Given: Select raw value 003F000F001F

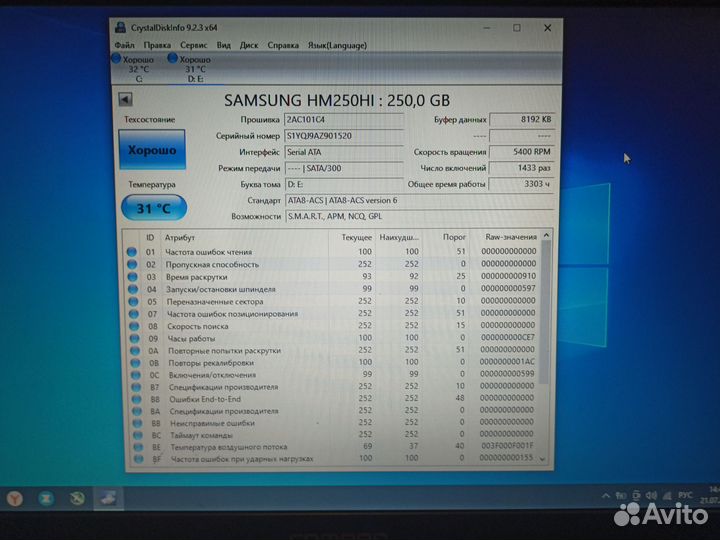Looking at the screenshot, I should point(507,445).
